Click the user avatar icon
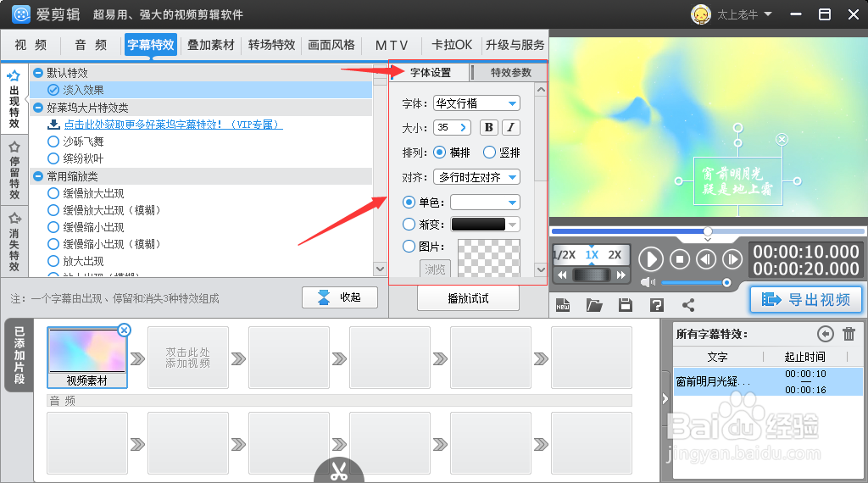 pyautogui.click(x=701, y=14)
